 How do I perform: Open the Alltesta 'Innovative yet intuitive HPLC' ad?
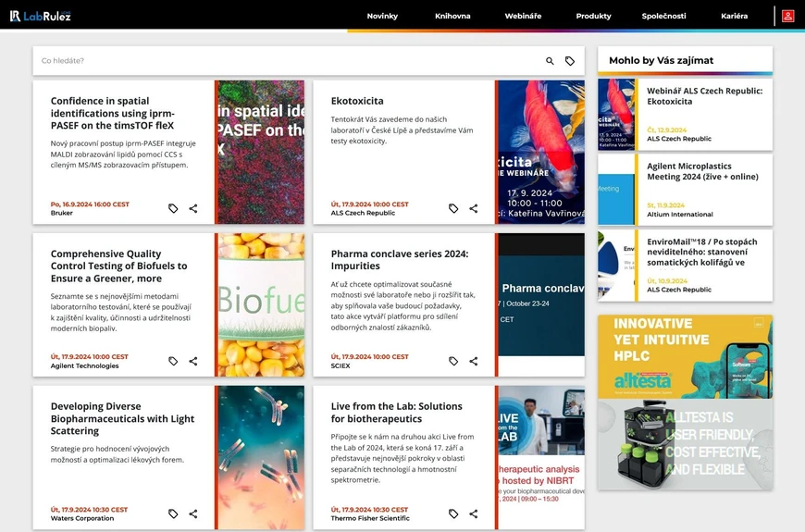[685, 357]
